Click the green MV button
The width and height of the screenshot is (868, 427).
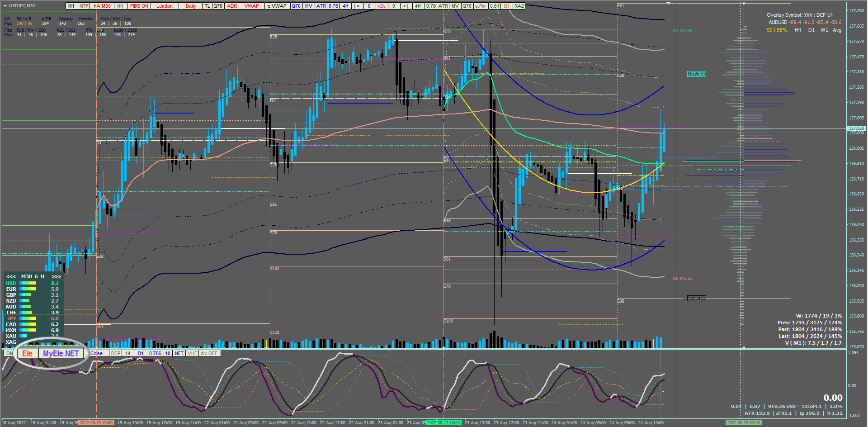[455, 6]
